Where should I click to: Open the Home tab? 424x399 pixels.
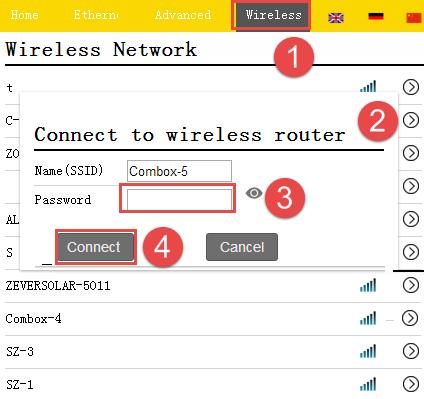24,15
